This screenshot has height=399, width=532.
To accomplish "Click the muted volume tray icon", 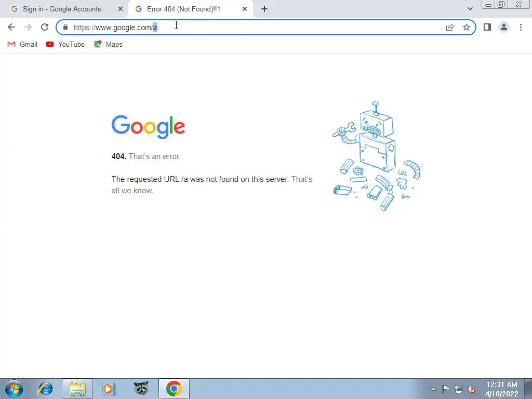I will coord(471,390).
